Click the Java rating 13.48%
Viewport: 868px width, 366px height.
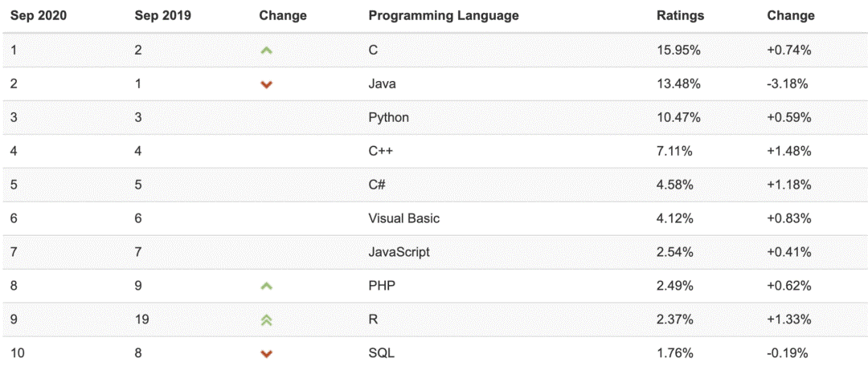tap(679, 83)
